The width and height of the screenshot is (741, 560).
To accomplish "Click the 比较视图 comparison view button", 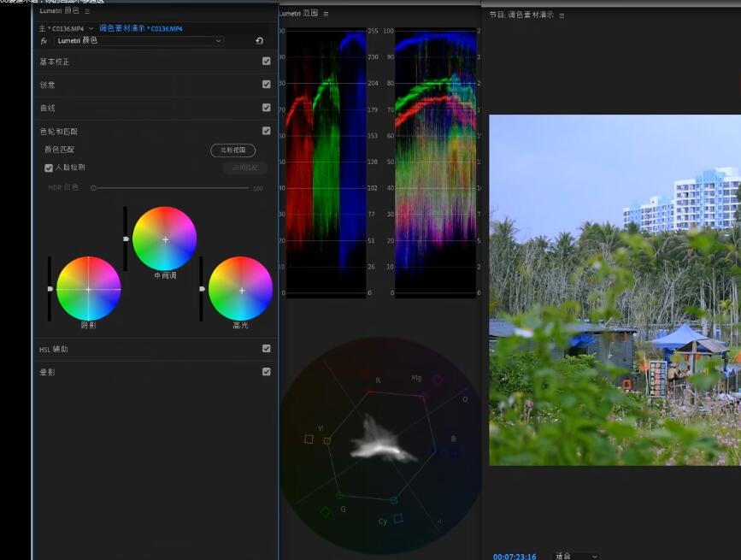I will 232,150.
